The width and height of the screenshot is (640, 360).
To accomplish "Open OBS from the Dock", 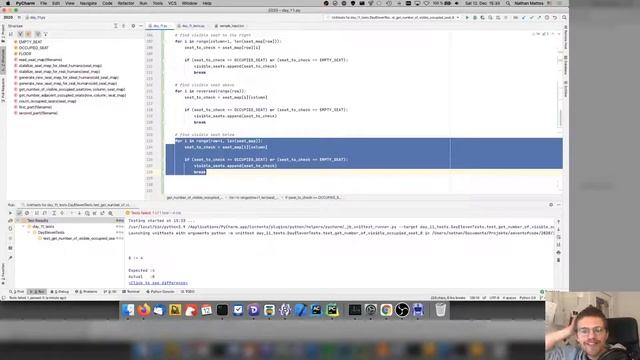I will (402, 310).
